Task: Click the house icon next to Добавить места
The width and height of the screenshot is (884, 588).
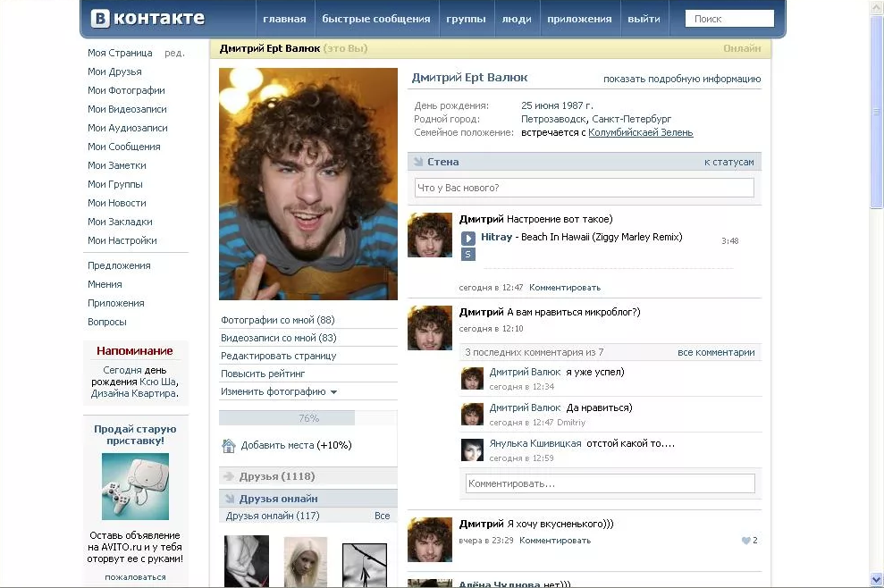Action: pyautogui.click(x=228, y=445)
